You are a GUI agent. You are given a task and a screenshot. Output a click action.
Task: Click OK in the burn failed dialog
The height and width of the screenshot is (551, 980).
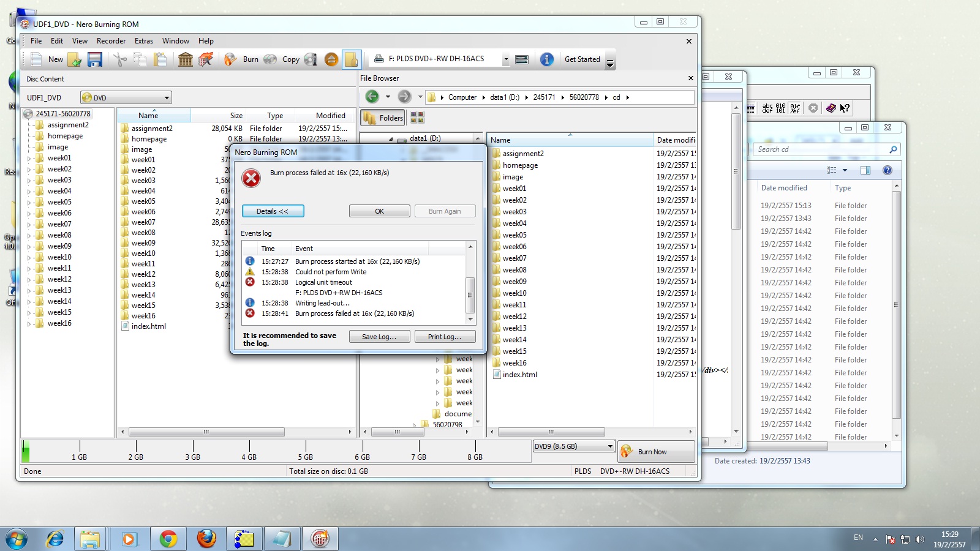(x=379, y=211)
